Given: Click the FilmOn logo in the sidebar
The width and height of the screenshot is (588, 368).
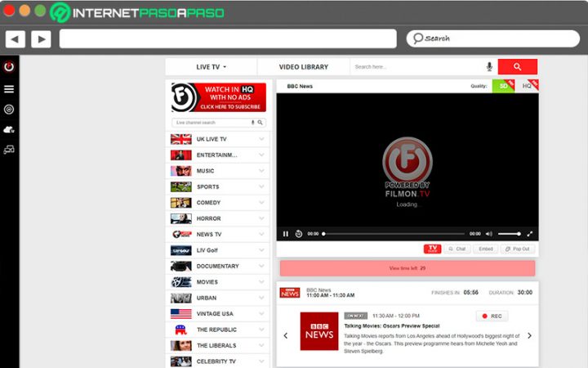Looking at the screenshot, I should (x=9, y=67).
